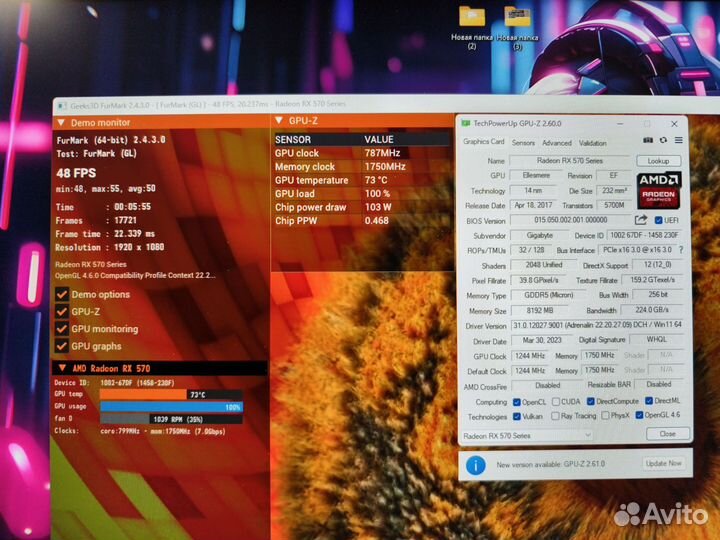Switch to the Advanced tab

point(557,143)
